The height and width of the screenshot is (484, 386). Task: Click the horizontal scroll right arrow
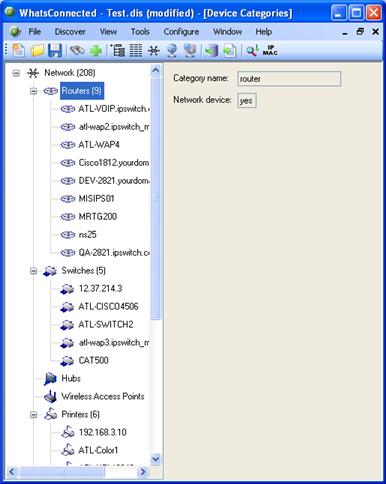[143, 472]
